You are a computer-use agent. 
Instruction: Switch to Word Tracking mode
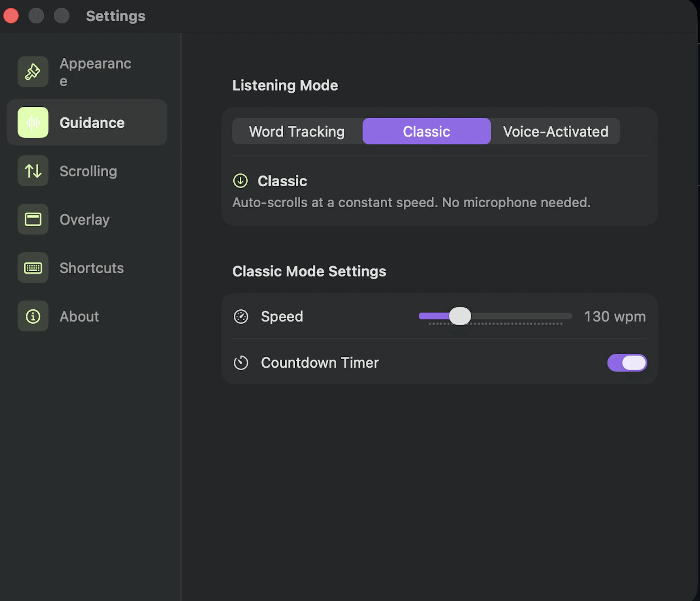pos(297,131)
